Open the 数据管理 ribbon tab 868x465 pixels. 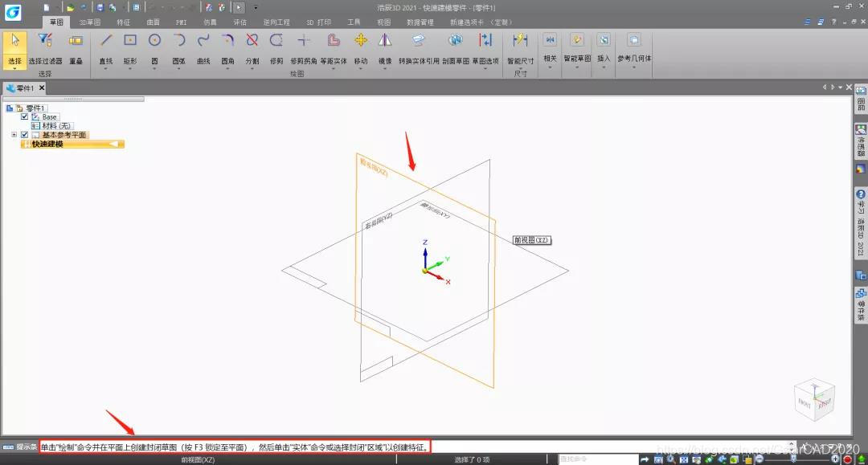pos(420,22)
